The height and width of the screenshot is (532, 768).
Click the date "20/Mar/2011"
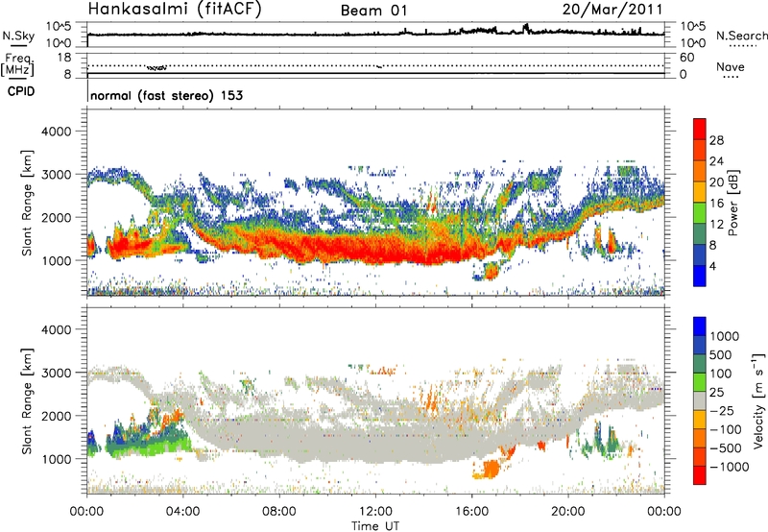coord(612,10)
